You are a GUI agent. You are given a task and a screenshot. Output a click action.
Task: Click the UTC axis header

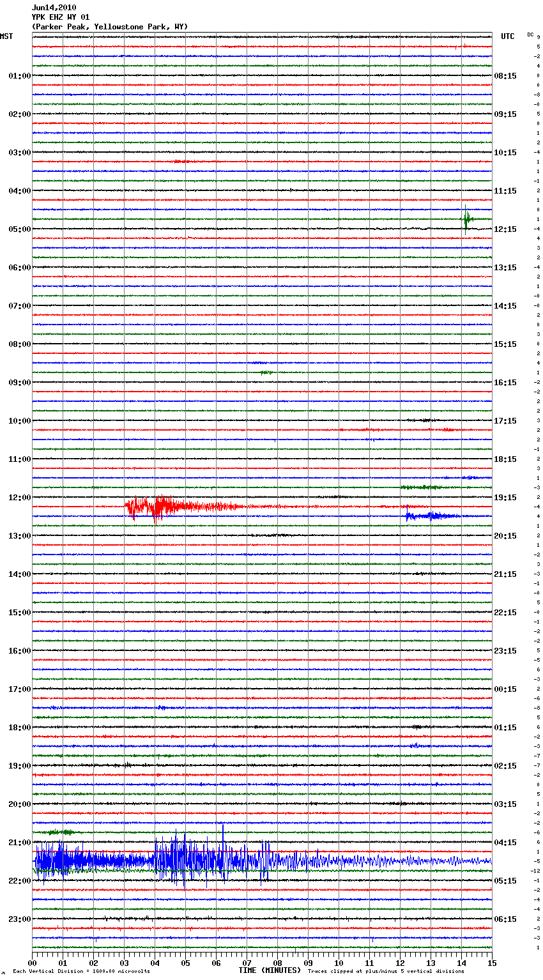coord(507,36)
